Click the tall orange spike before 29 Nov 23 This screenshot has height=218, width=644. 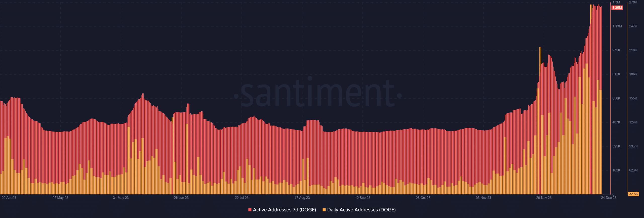[540, 121]
